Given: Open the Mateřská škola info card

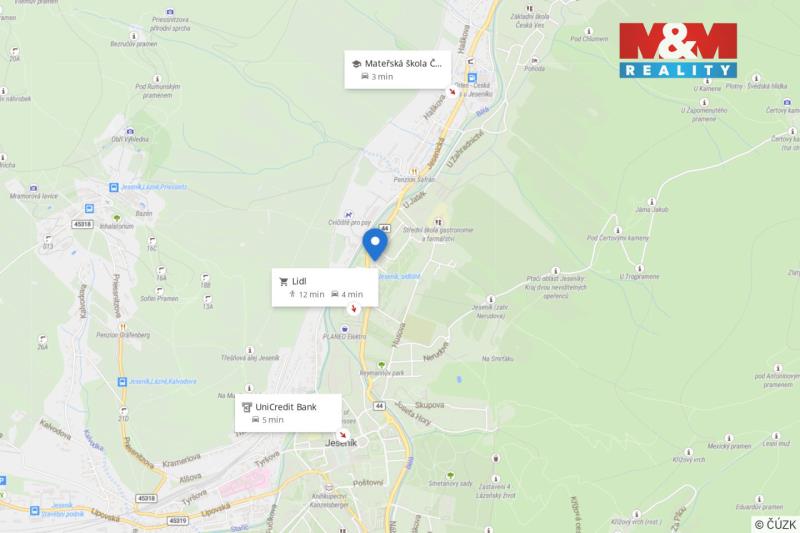Looking at the screenshot, I should coord(397,69).
